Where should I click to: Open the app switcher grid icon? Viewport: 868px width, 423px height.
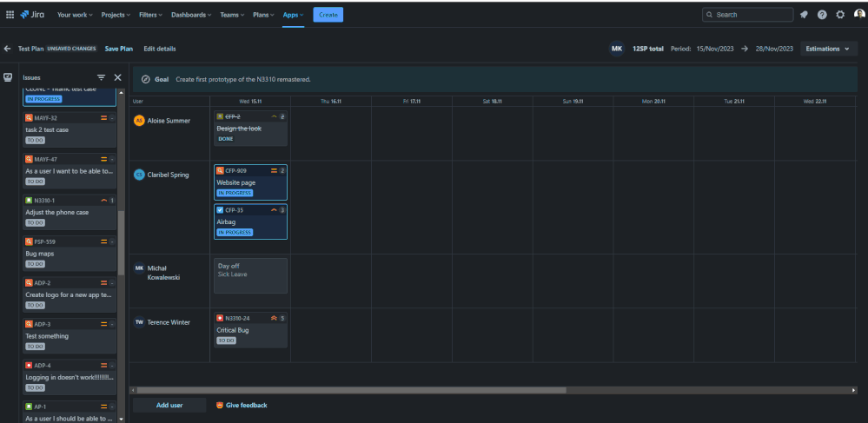10,15
